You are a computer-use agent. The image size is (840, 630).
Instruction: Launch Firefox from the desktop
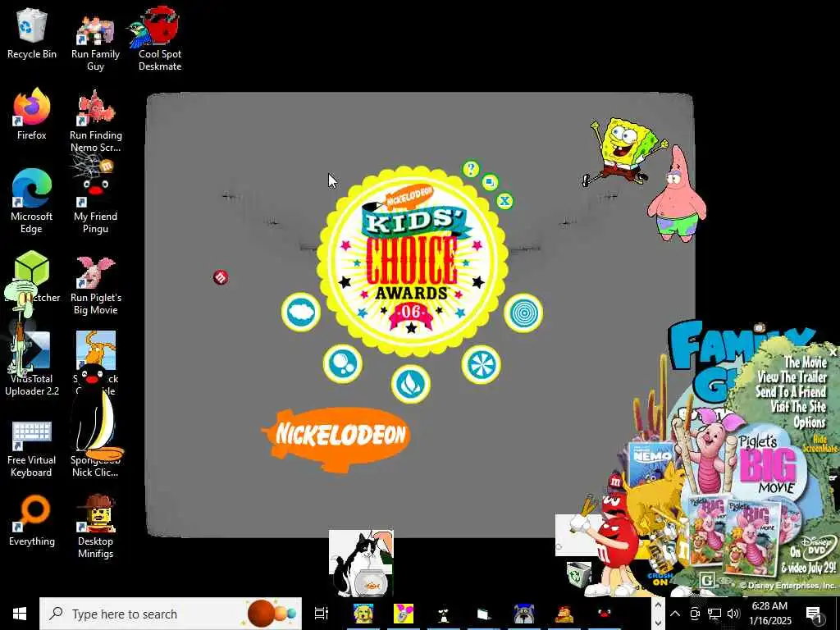tap(32, 115)
